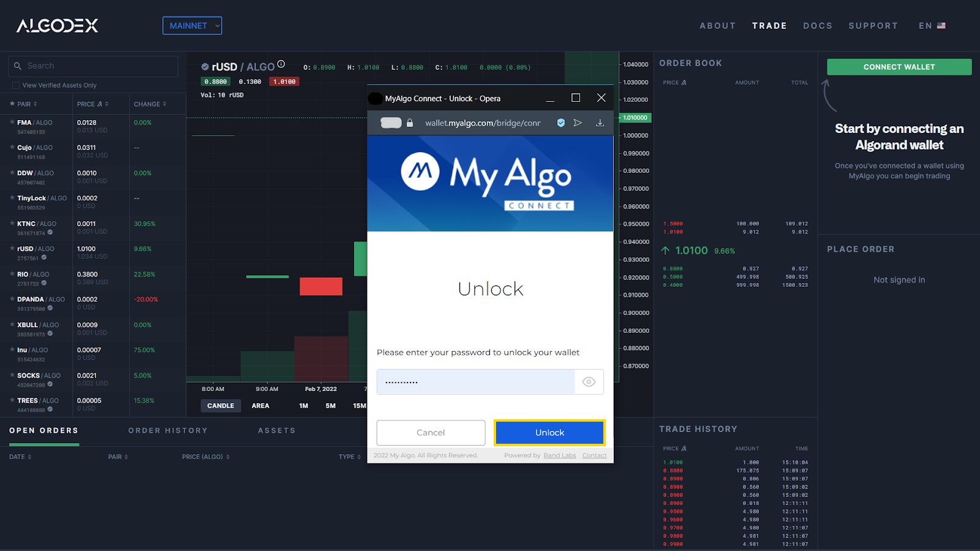Click the info icon beside rUSD / ALGO

pos(281,64)
